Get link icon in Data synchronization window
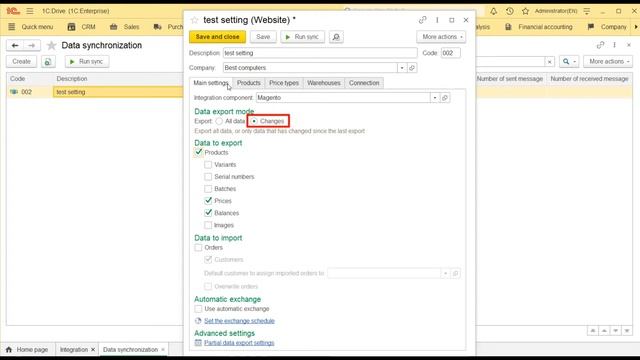The image size is (640, 360). (600, 45)
